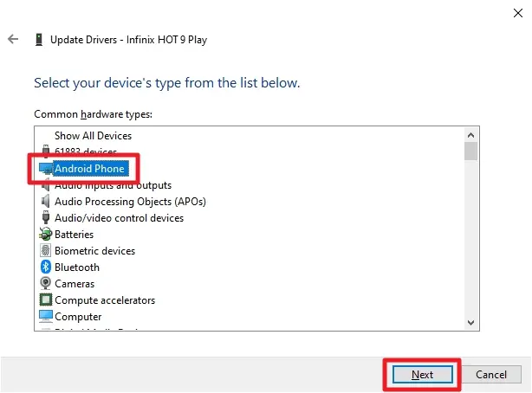Click the list scroll down arrow
Screen dimensions: 532x393
[471, 323]
